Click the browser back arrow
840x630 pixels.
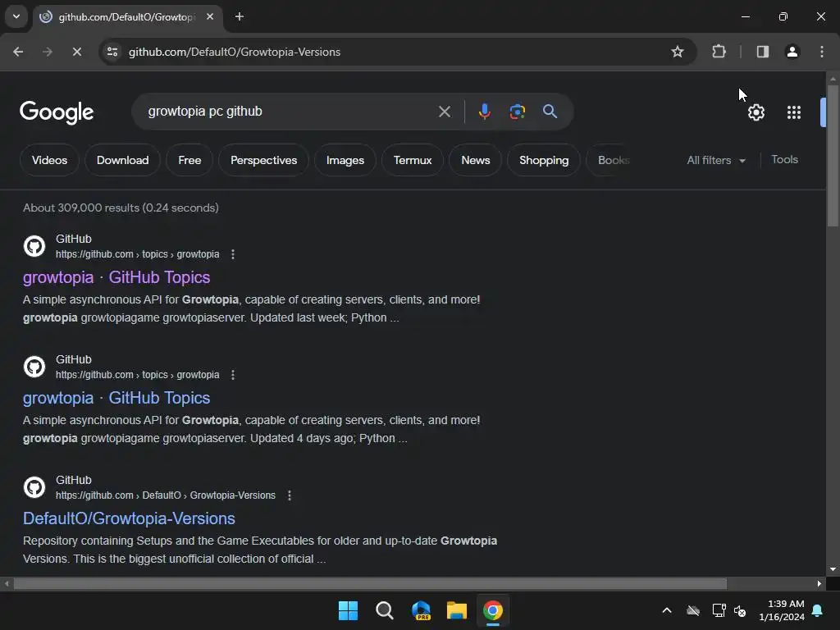(x=18, y=52)
